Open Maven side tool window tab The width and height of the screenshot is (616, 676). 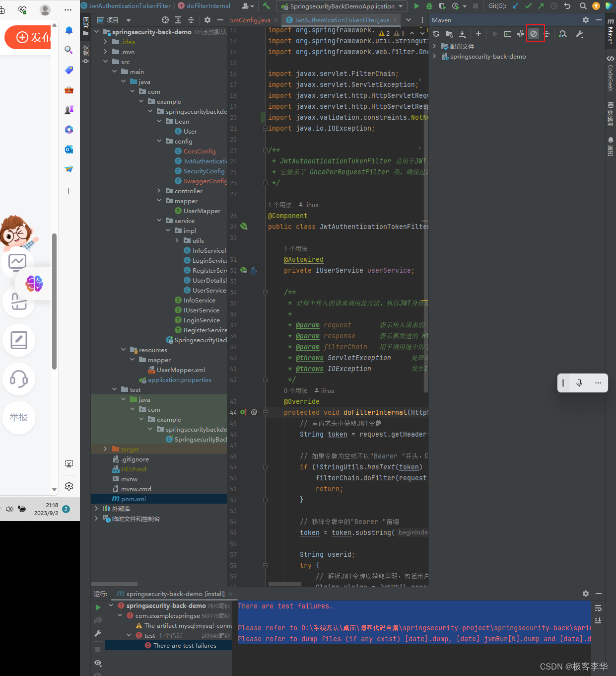point(611,31)
